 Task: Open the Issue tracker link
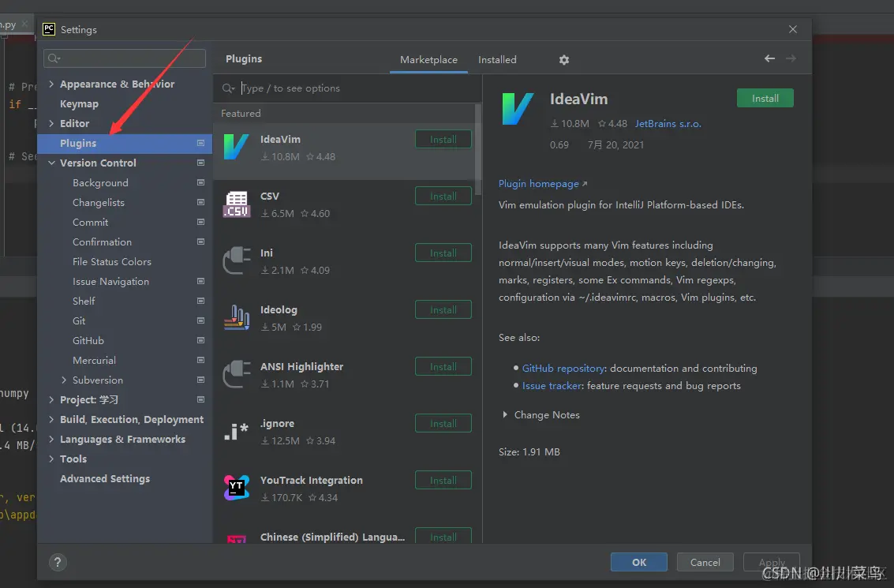coord(552,385)
